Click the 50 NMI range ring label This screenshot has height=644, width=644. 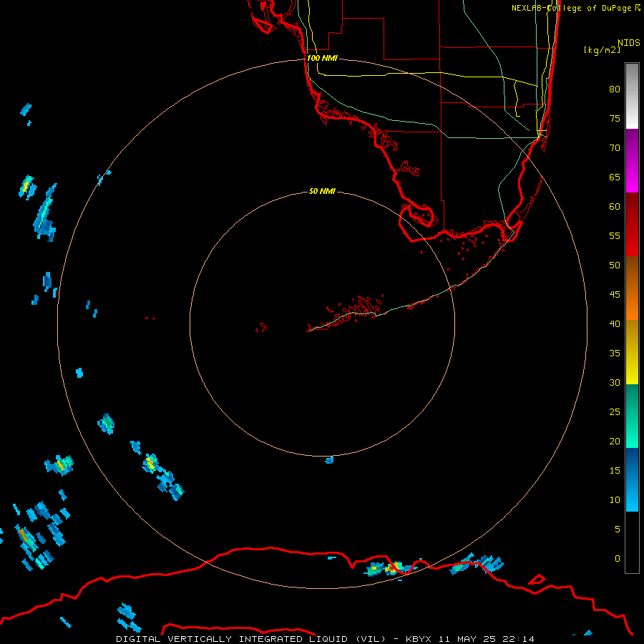[322, 191]
